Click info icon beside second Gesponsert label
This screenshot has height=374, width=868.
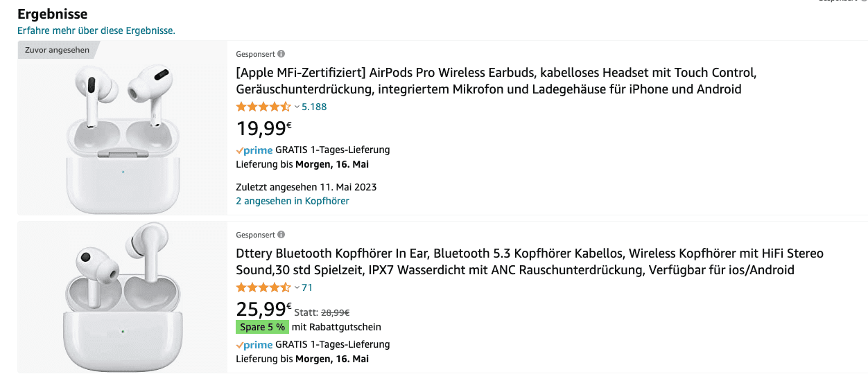pyautogui.click(x=281, y=235)
